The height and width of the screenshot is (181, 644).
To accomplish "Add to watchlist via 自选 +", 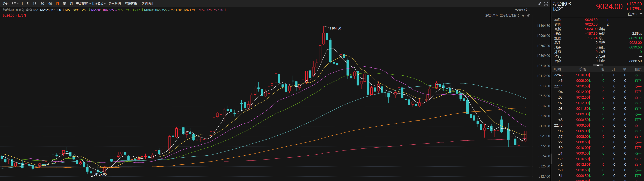I will (633, 14).
